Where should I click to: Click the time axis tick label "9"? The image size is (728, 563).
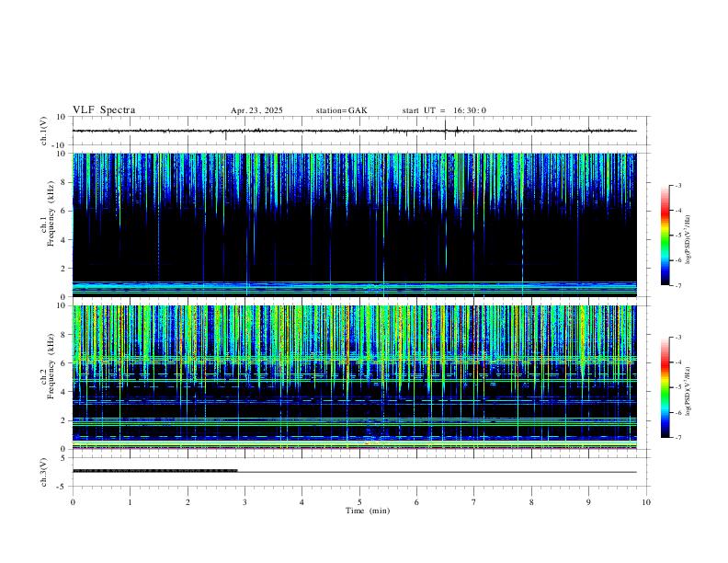(x=588, y=502)
